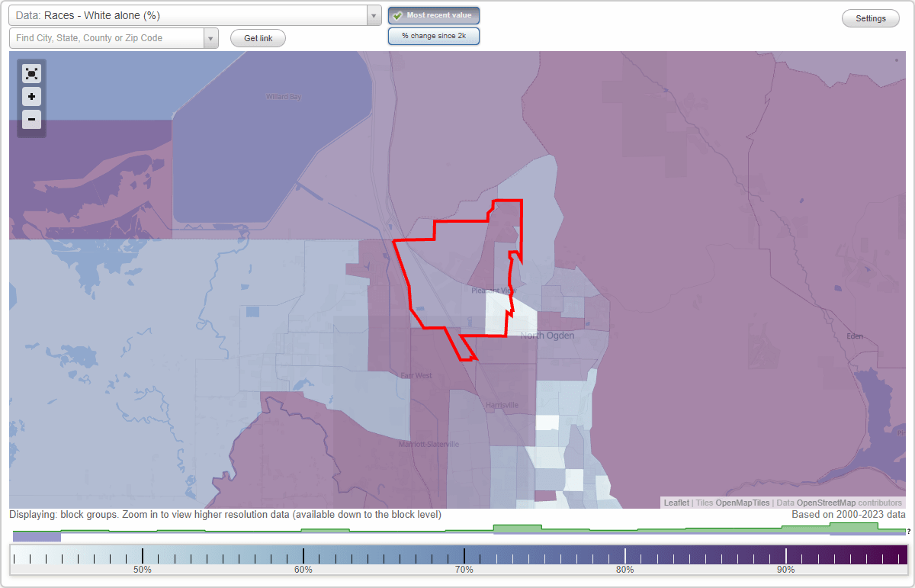Zoom out using the minus icon
The image size is (915, 588).
click(31, 120)
